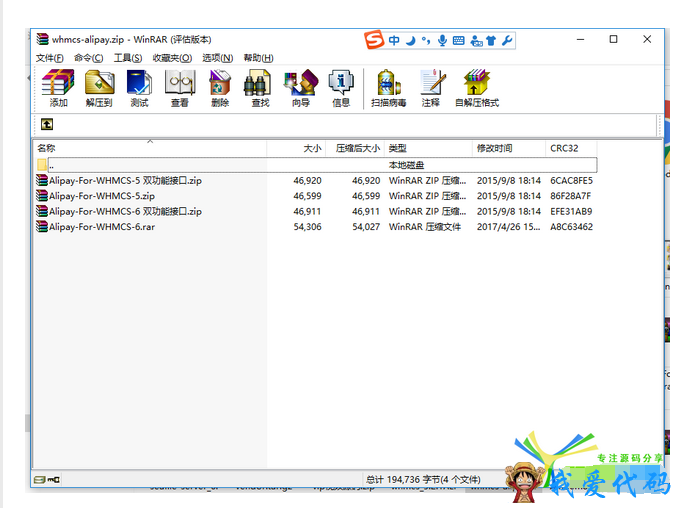Toggle the 中 Chinese input mode
This screenshot has height=508, width=688.
coord(394,40)
